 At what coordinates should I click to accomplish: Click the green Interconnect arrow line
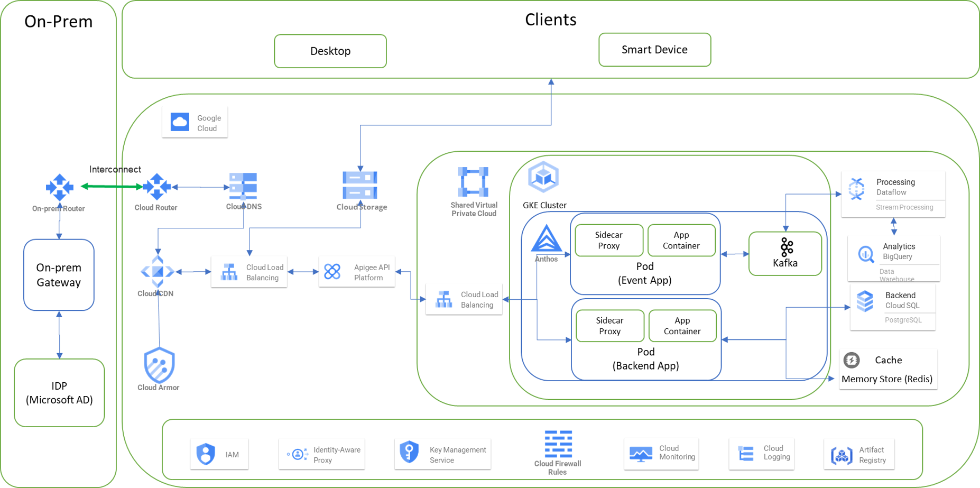coord(112,186)
